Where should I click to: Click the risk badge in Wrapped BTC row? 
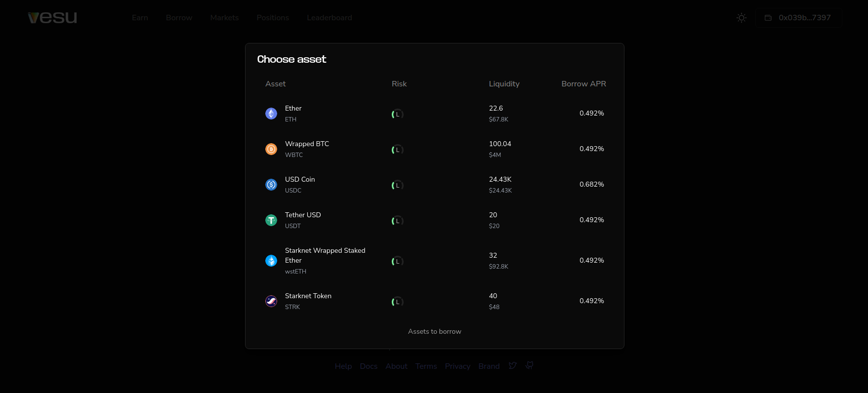click(398, 150)
